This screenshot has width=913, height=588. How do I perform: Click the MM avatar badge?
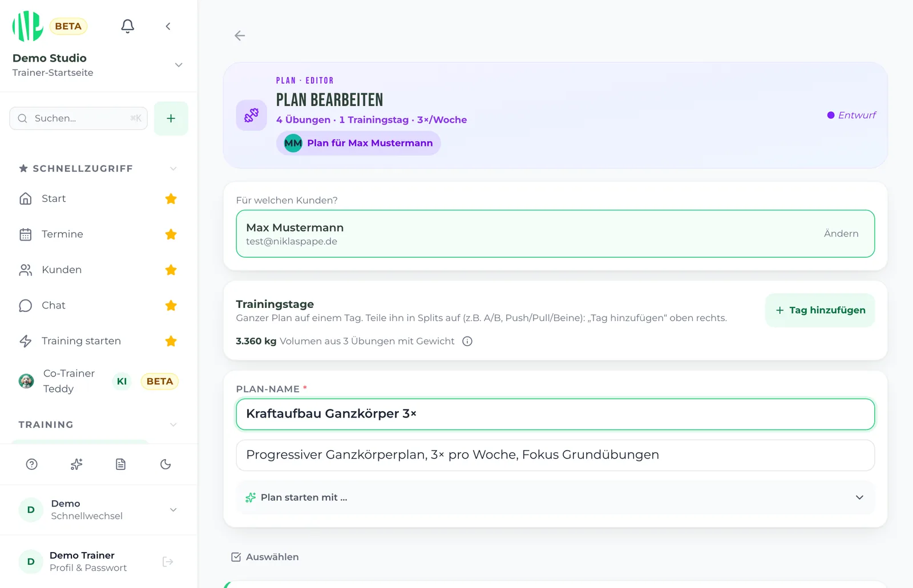(x=293, y=143)
